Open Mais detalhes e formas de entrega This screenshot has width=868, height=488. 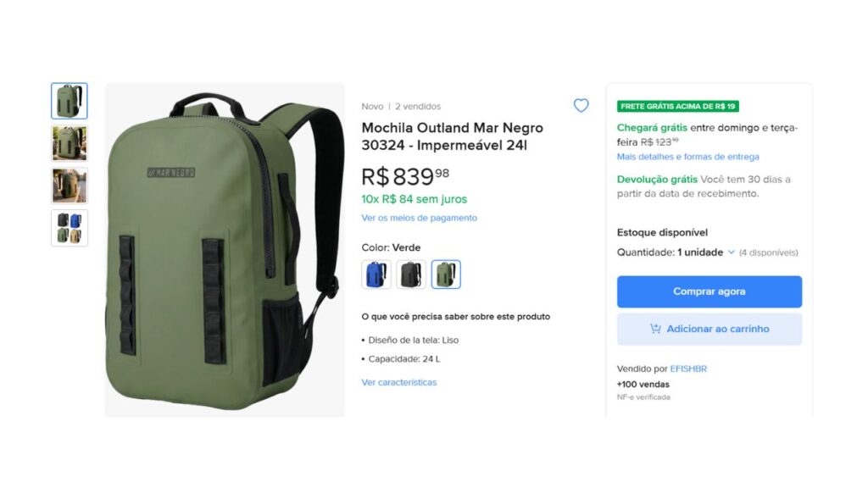coord(688,157)
